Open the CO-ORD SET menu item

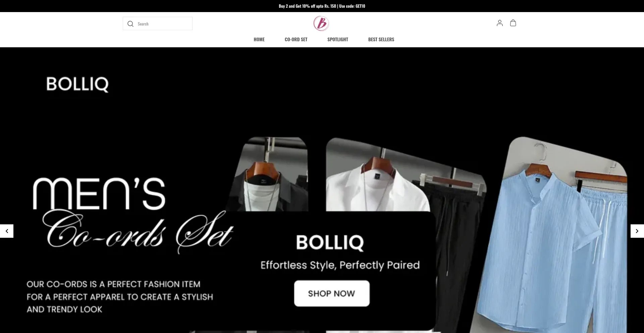pyautogui.click(x=296, y=40)
